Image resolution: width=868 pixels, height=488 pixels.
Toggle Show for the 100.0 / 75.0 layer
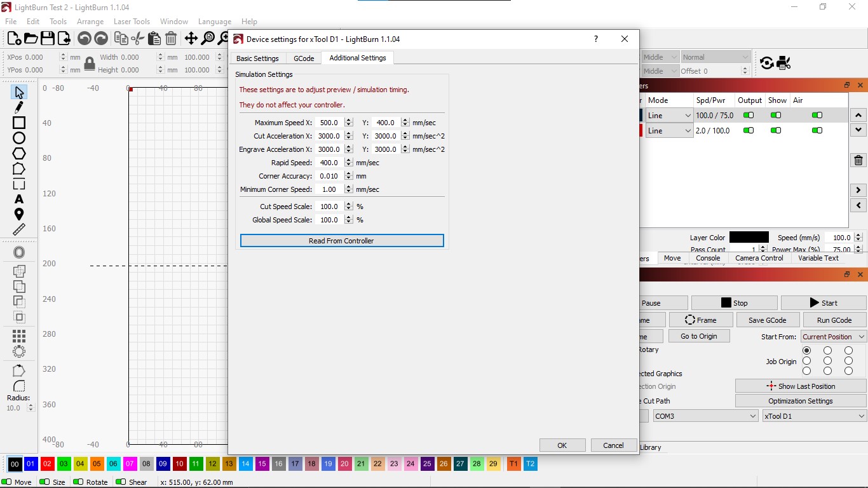point(776,115)
